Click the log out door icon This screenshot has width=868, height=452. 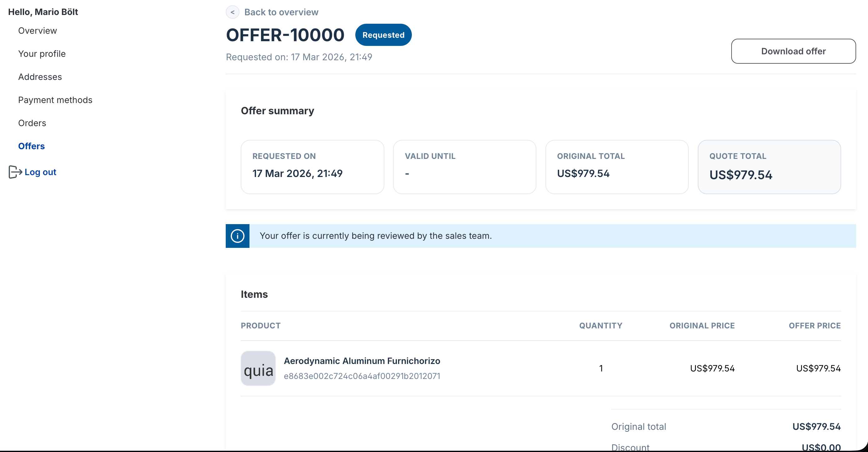pyautogui.click(x=15, y=172)
